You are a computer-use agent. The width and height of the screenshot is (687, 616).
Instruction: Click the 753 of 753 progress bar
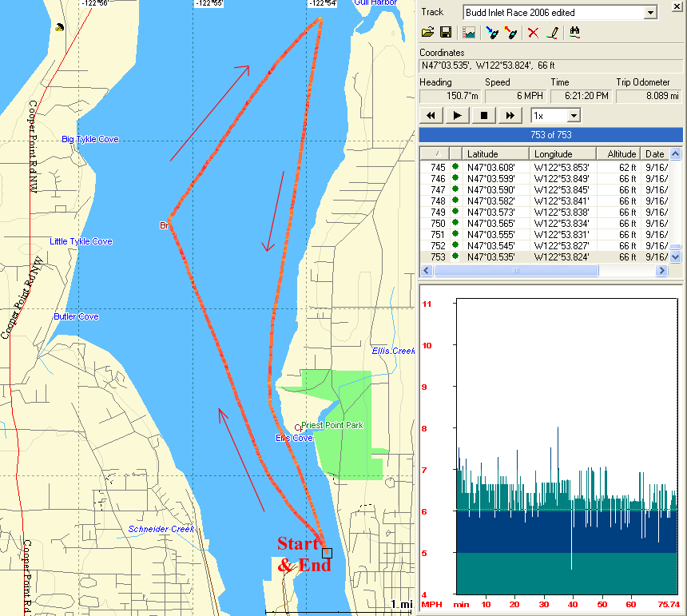pos(551,135)
